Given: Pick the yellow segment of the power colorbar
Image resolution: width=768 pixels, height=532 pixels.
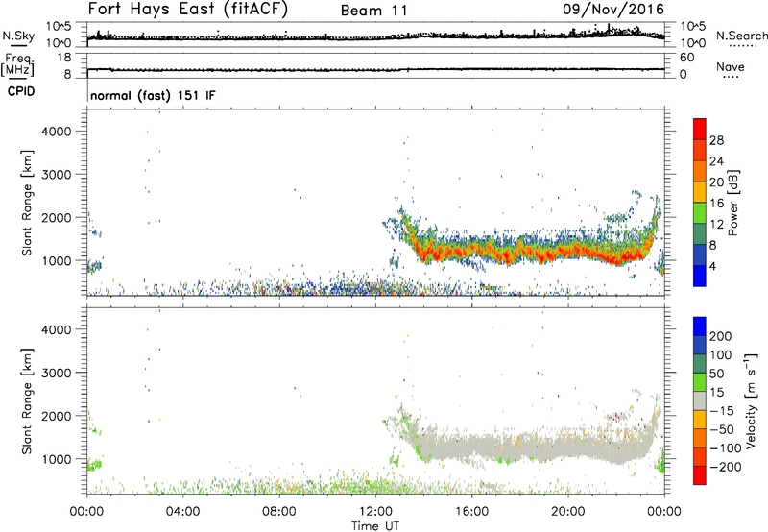Looking at the screenshot, I should click(x=700, y=192).
